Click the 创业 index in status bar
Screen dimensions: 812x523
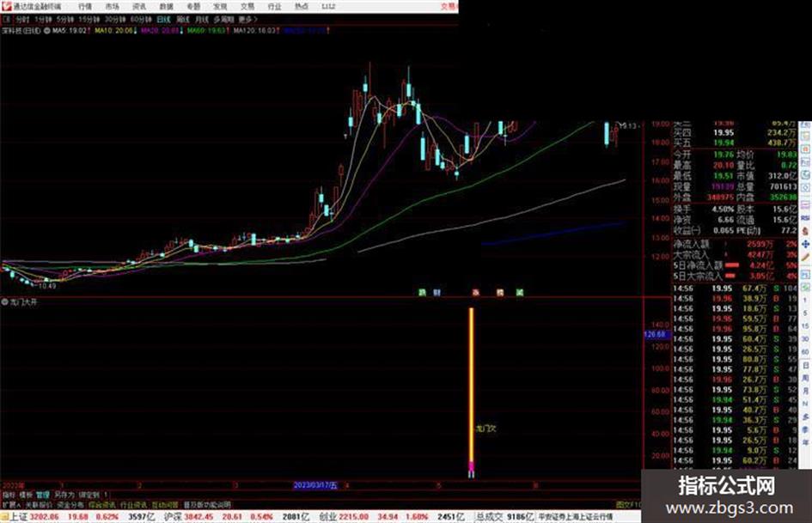pyautogui.click(x=328, y=517)
